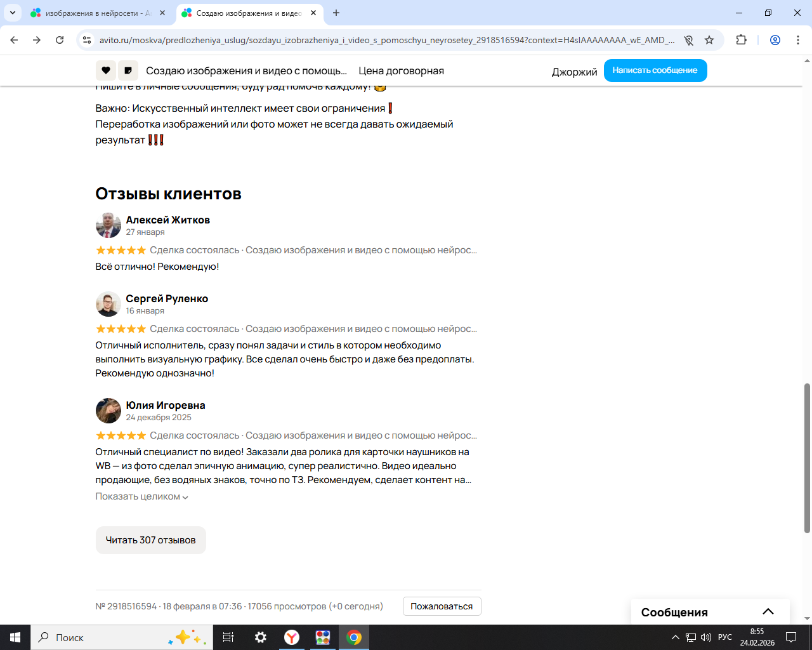Click the Пожаловаться button

(x=442, y=606)
